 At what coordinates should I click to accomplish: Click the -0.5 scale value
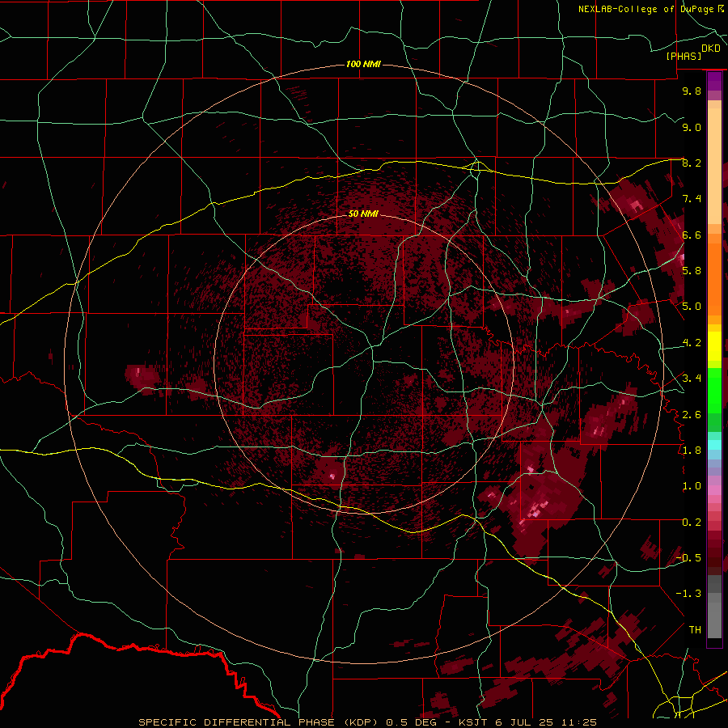[x=688, y=558]
